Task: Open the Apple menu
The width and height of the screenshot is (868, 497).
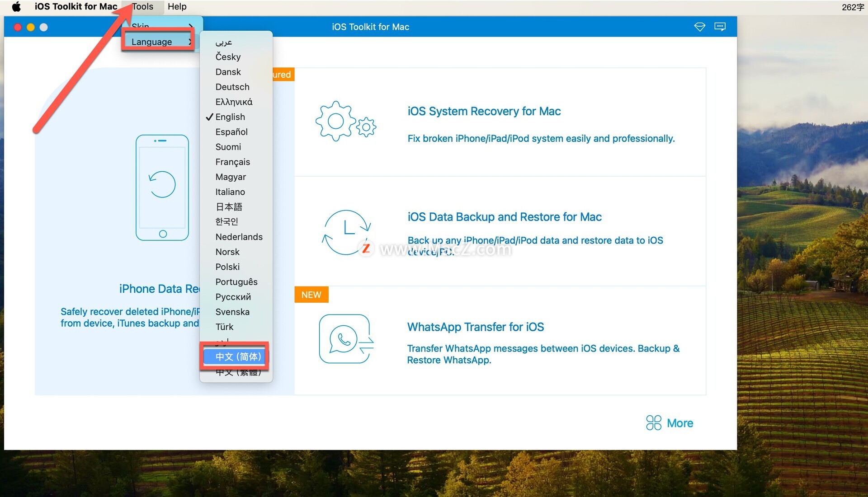Action: [16, 6]
